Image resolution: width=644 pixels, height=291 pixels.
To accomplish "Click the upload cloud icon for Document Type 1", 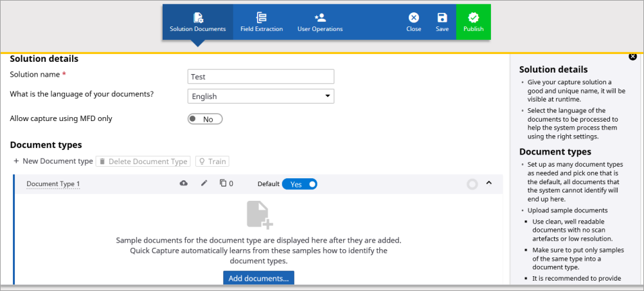I will point(184,183).
